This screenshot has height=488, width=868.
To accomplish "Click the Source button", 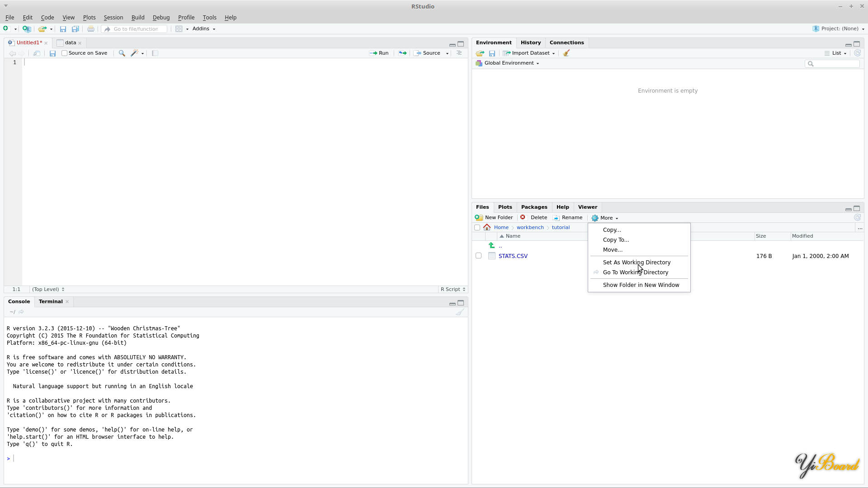I will tap(428, 53).
